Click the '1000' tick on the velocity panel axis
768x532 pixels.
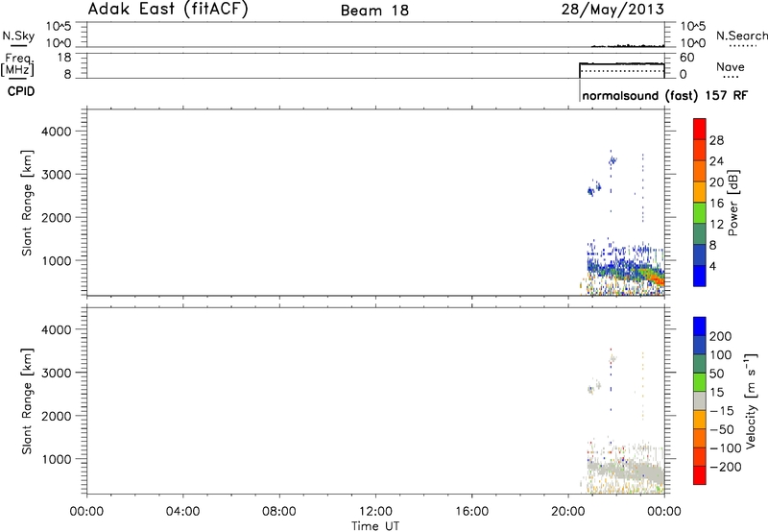pyautogui.click(x=57, y=459)
